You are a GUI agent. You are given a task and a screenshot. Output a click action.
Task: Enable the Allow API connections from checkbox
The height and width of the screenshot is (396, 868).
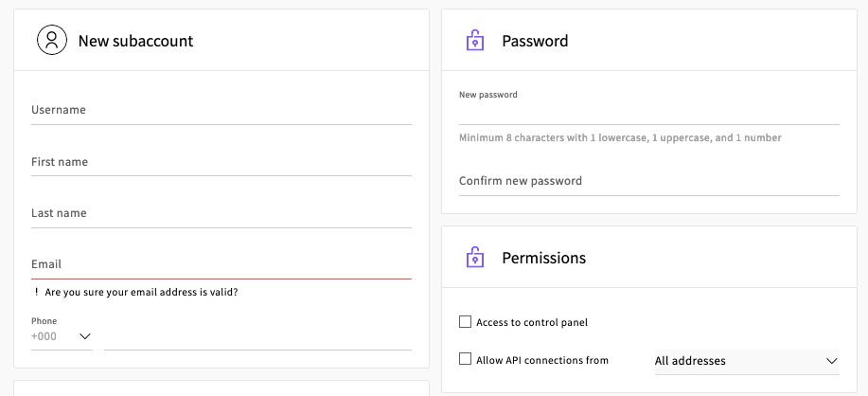tap(465, 359)
